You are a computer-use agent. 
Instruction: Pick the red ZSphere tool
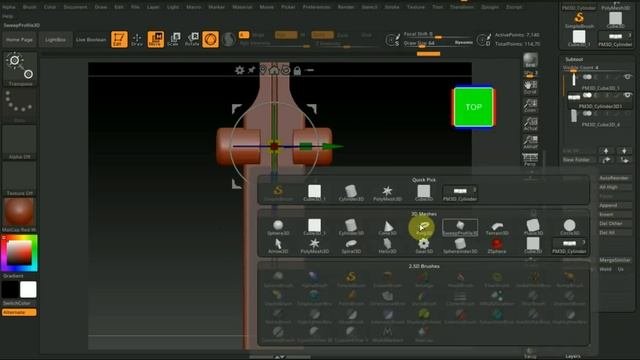click(x=497, y=246)
